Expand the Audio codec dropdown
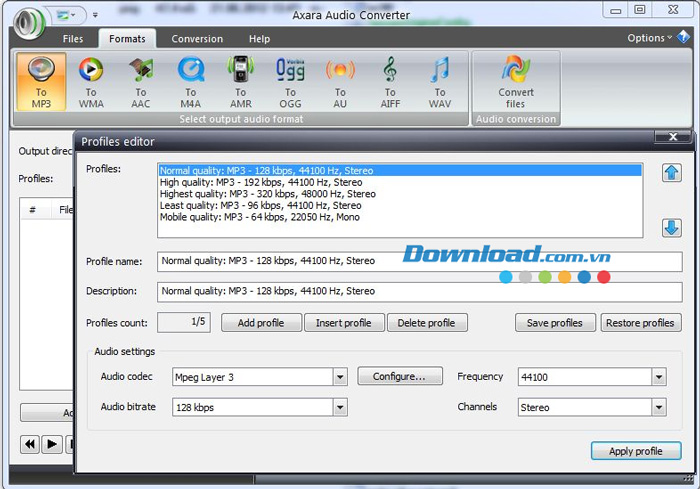Image resolution: width=700 pixels, height=489 pixels. coord(340,377)
